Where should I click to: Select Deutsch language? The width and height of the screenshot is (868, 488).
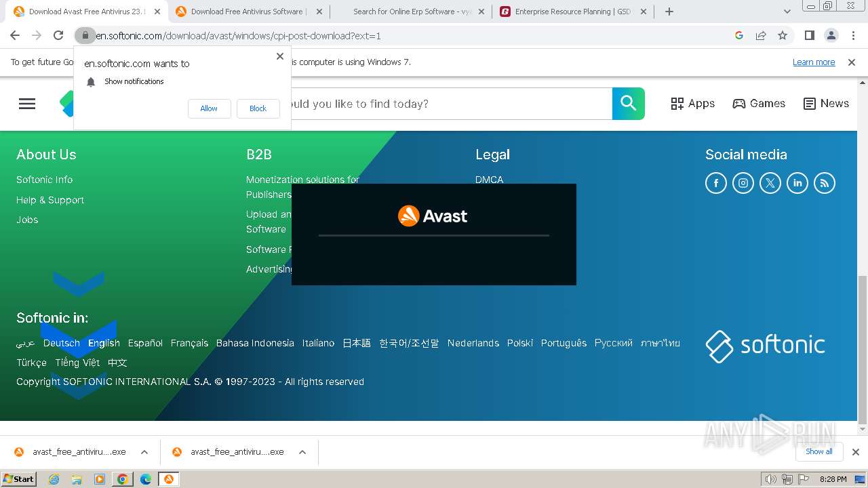tap(62, 343)
